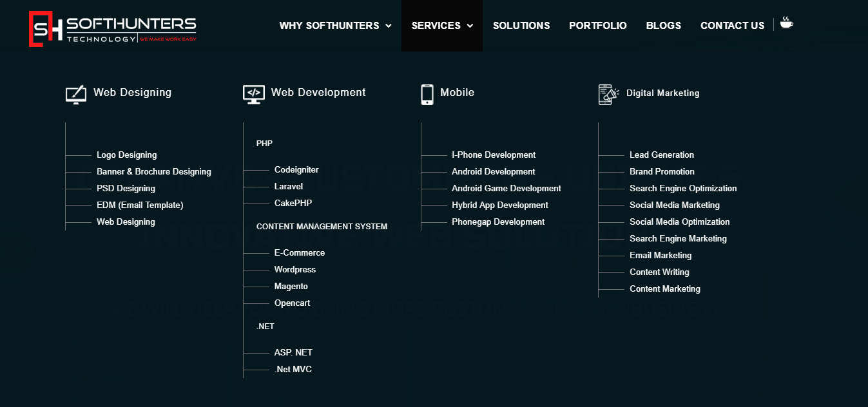This screenshot has height=407, width=868.
Task: Collapse the Services dropdown arrow
Action: pyautogui.click(x=470, y=26)
